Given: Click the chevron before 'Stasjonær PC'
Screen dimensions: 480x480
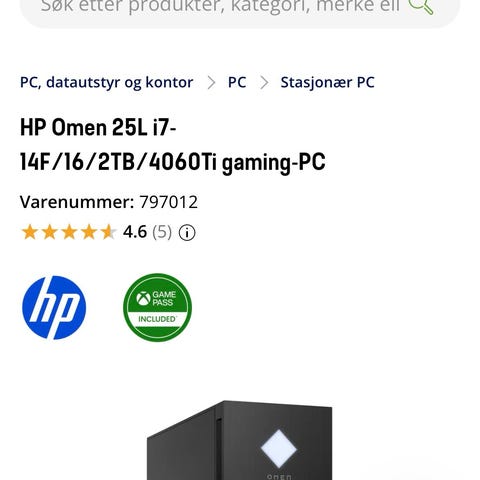Looking at the screenshot, I should point(264,83).
